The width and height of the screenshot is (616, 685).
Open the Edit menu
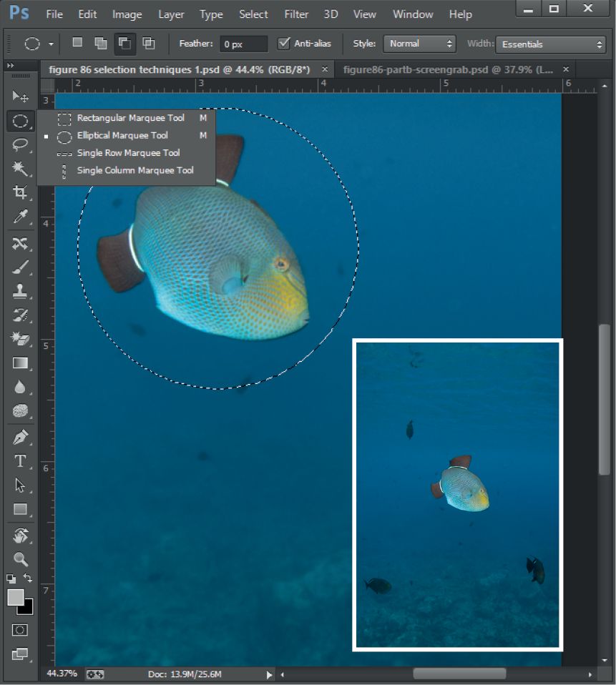(x=87, y=14)
